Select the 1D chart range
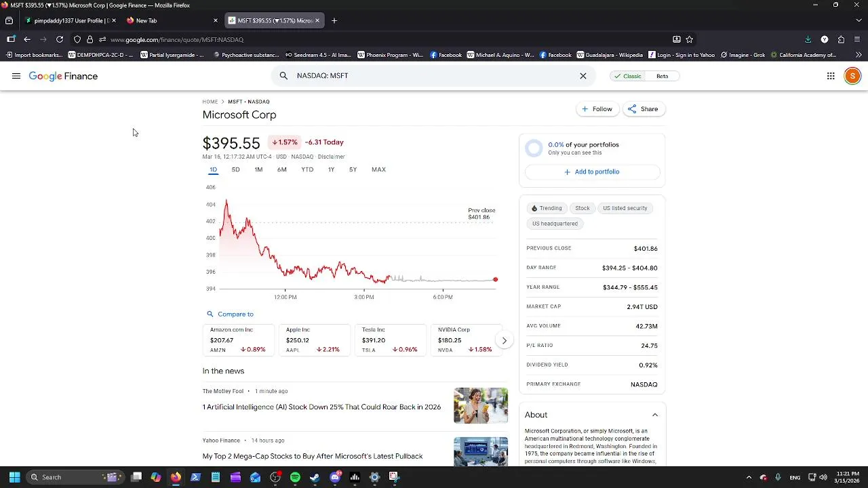Viewport: 868px width, 488px height. pyautogui.click(x=213, y=169)
